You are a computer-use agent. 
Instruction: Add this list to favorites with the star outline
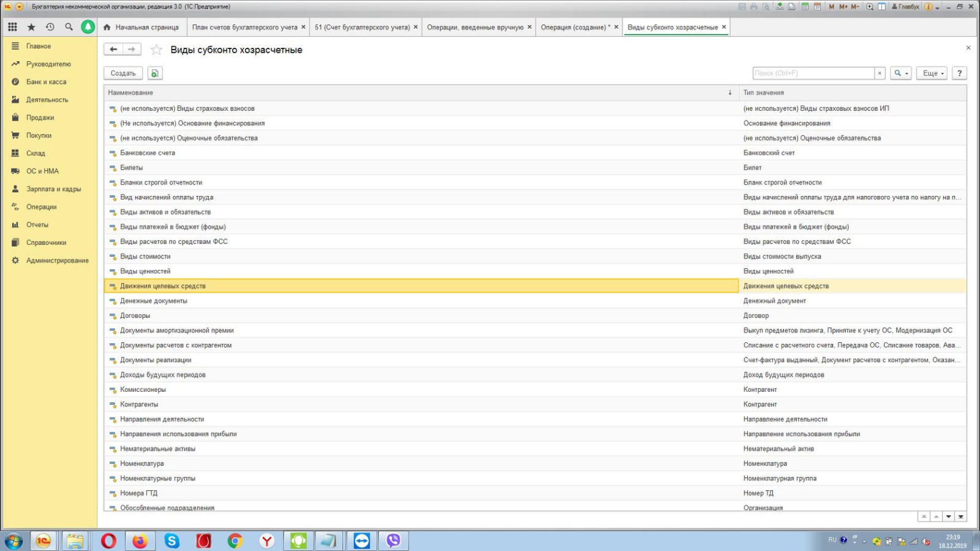point(157,50)
